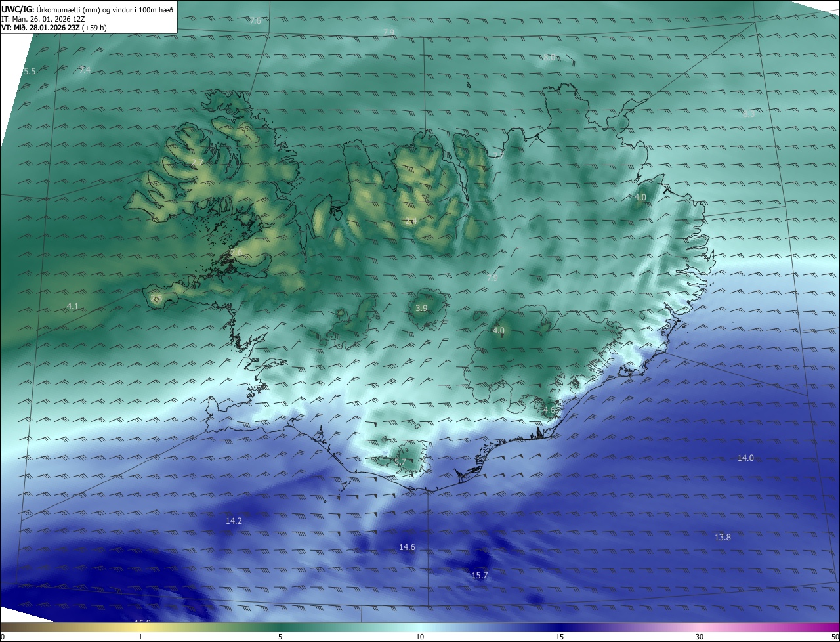840x642 pixels.
Task: Click the '0' tick on the colour scale
Action: (3, 637)
